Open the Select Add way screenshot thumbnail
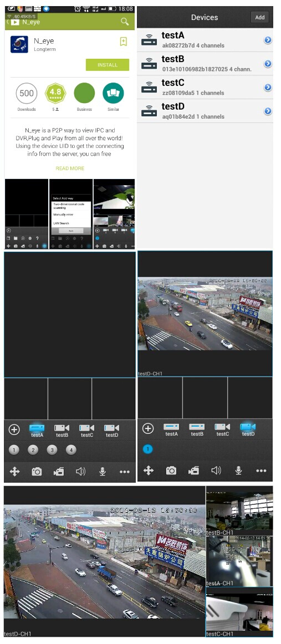The width and height of the screenshot is (281, 644). [x=70, y=214]
